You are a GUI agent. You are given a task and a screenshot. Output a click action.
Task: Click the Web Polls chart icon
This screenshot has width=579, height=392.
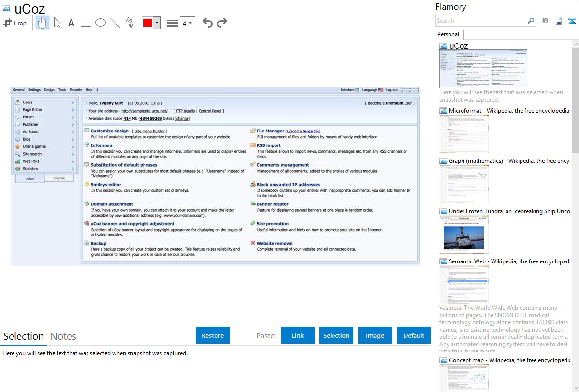point(18,161)
